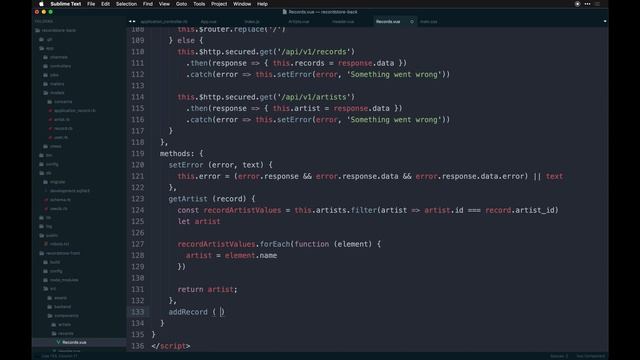Collapse the src folder
640x360 pixels.
coord(50,289)
